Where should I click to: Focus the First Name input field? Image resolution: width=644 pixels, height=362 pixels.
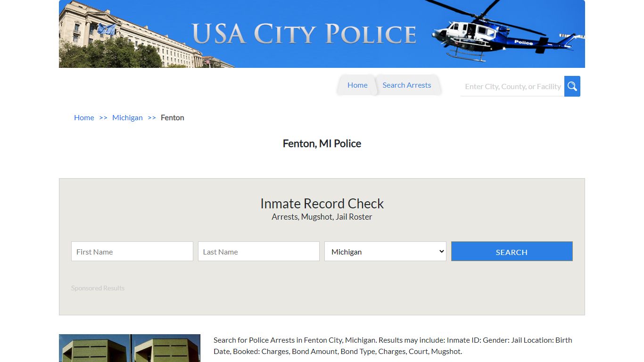[x=132, y=251]
